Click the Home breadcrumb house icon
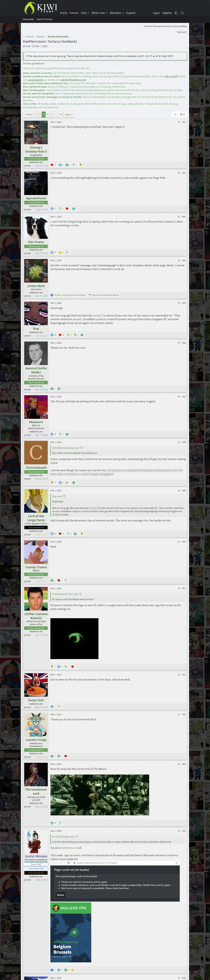The width and height of the screenshot is (210, 980). 24,37
